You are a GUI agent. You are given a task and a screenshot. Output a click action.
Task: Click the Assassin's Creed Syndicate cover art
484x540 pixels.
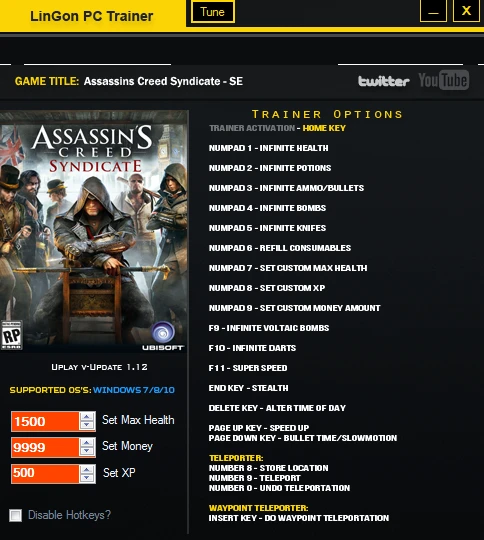[94, 231]
